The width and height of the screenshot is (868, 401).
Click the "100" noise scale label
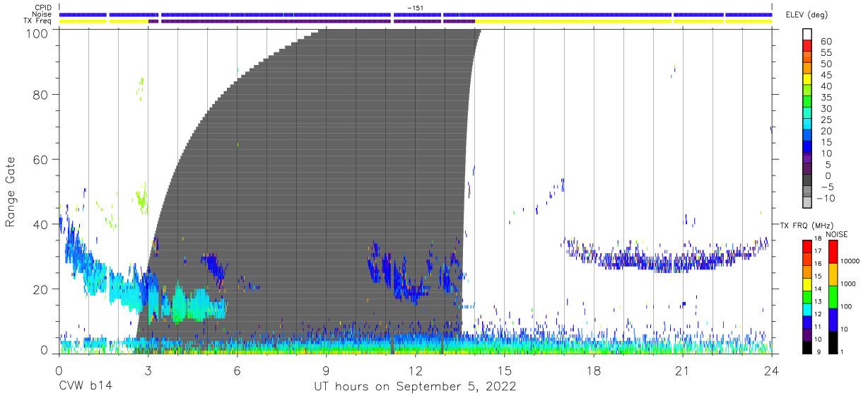pyautogui.click(x=848, y=306)
